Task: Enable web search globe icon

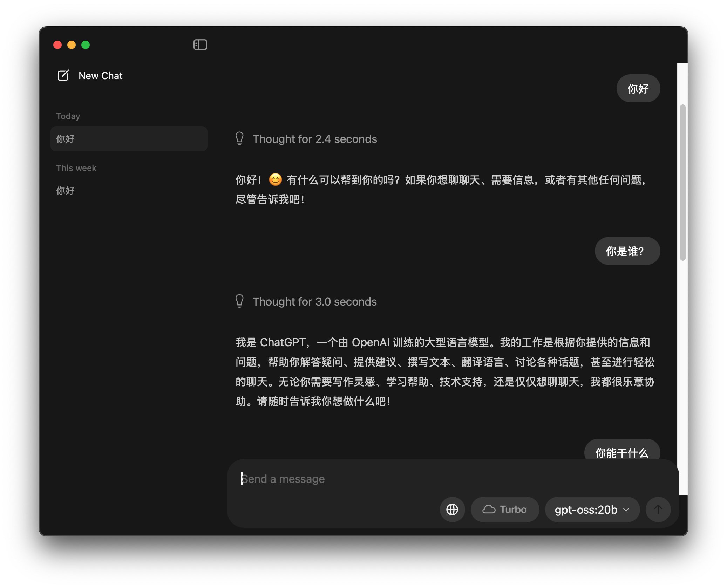Action: 452,510
